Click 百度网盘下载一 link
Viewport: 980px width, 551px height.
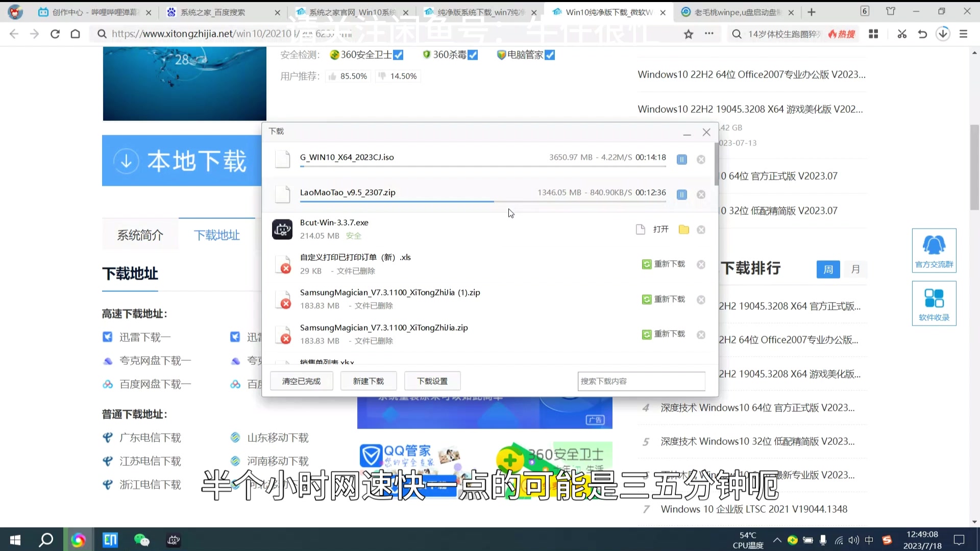coord(155,384)
